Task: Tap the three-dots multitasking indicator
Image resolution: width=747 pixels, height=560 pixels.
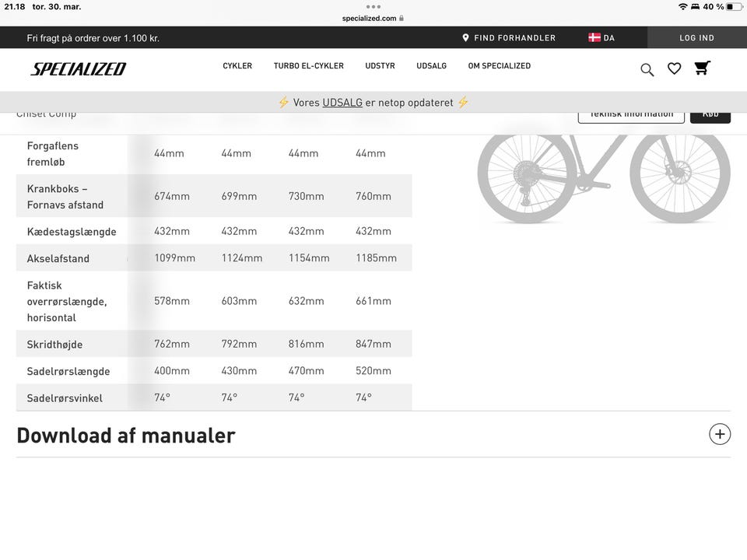Action: click(373, 7)
